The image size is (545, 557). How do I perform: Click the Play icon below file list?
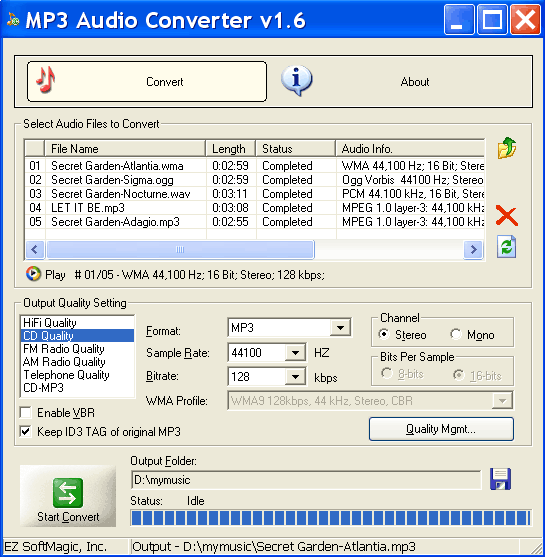[33, 274]
